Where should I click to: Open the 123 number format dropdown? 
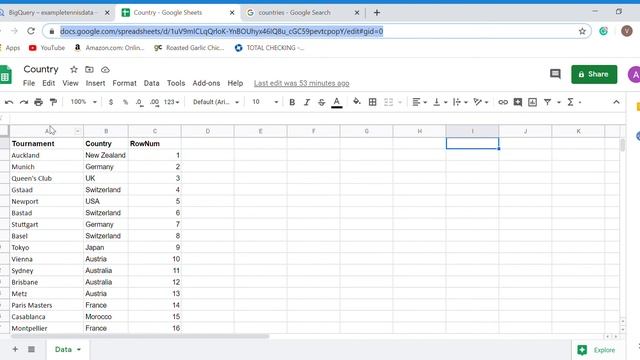pos(171,102)
